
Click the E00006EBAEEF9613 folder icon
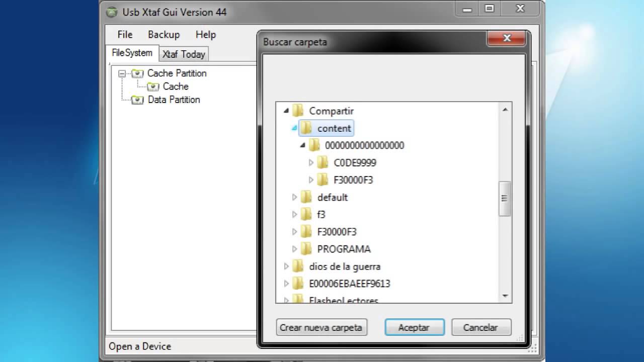(x=298, y=283)
